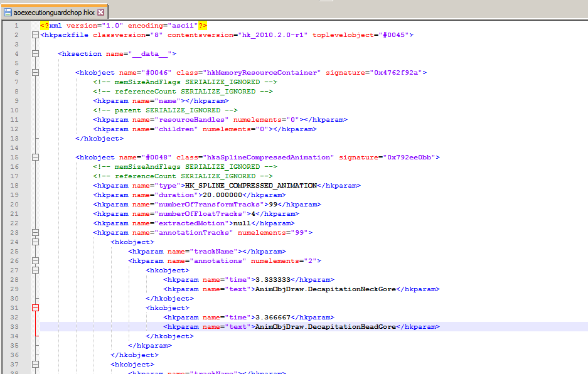This screenshot has width=588, height=374.
Task: Click the text AnimObjDraw.DecapitationHeadGore
Action: pos(326,327)
